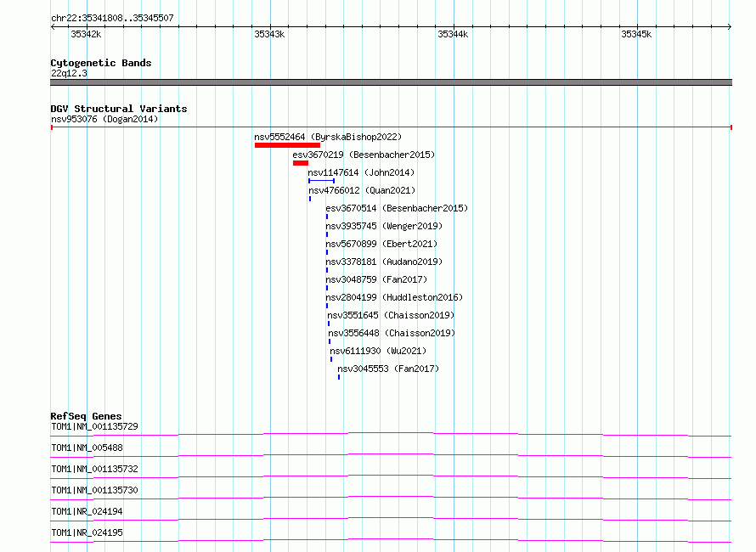Image resolution: width=756 pixels, height=552 pixels.
Task: Open the TOM1|NM_001135729 transcript
Action: pyautogui.click(x=94, y=426)
